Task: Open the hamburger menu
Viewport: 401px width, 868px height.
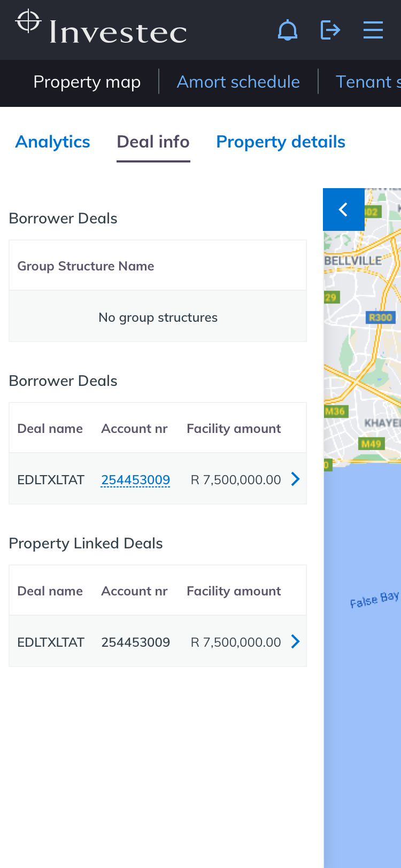Action: 373,30
